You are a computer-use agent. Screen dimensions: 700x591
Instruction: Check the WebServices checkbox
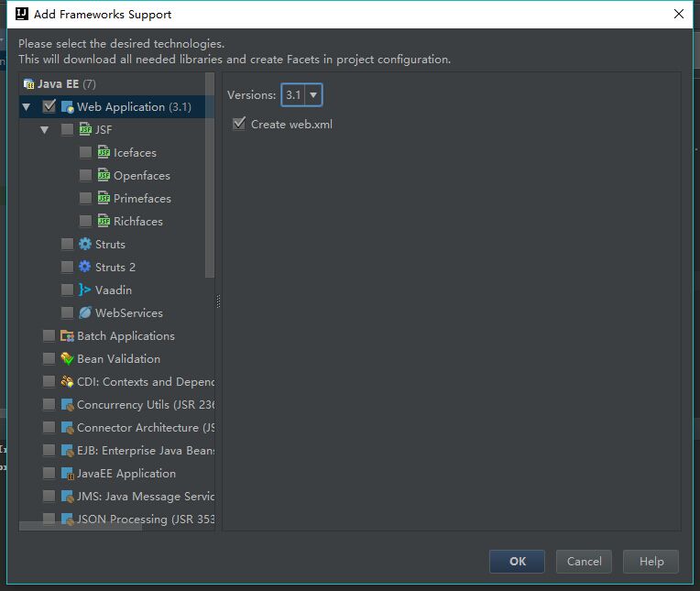67,312
